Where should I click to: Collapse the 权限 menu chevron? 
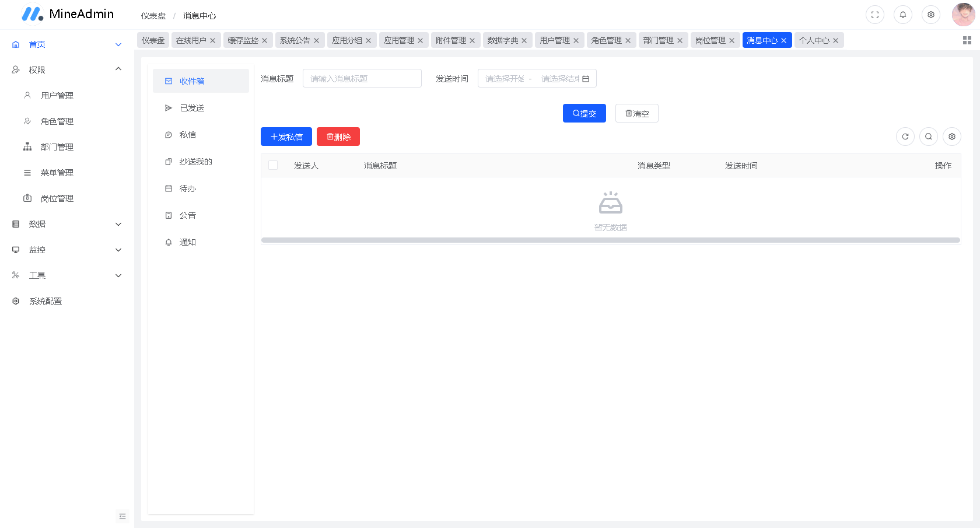(118, 69)
